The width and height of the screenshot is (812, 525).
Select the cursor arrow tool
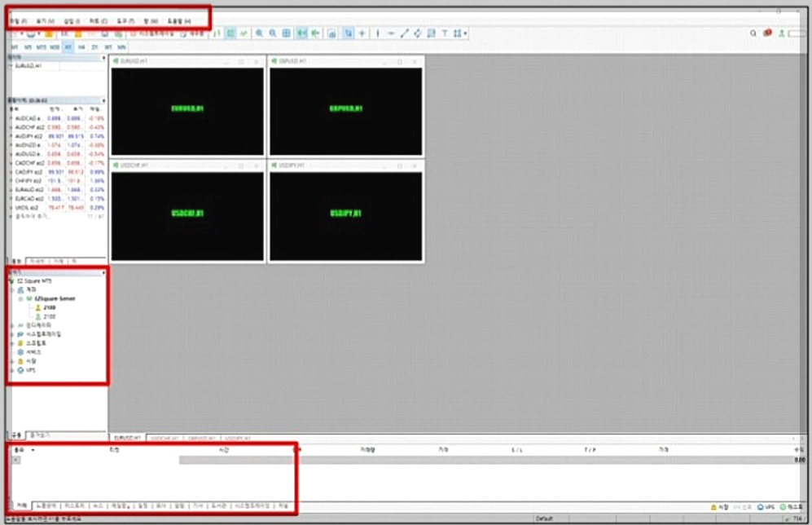point(349,33)
